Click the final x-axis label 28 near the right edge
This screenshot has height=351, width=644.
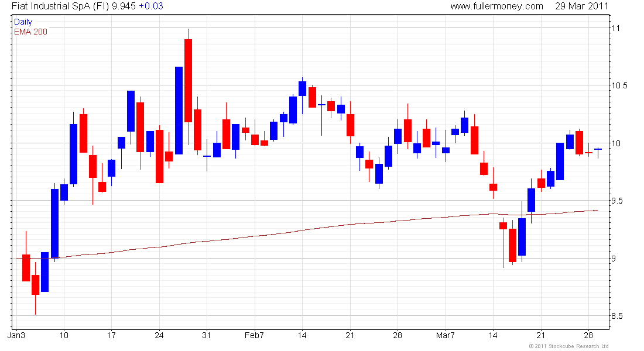click(x=588, y=335)
